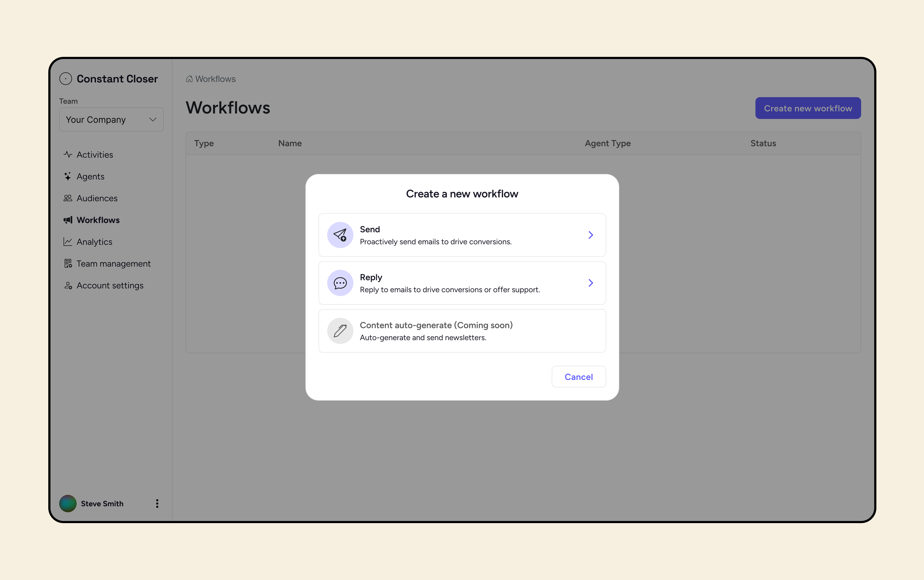This screenshot has height=580, width=924.
Task: Click the Send paper-plane icon
Action: 340,235
